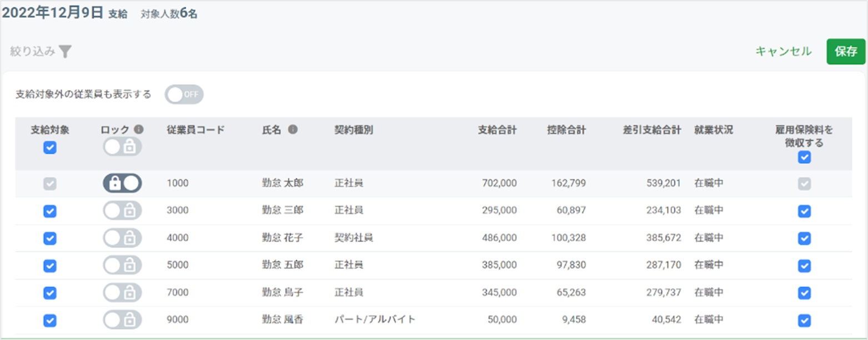
Task: Click the info icon next to ロック header
Action: (x=139, y=129)
